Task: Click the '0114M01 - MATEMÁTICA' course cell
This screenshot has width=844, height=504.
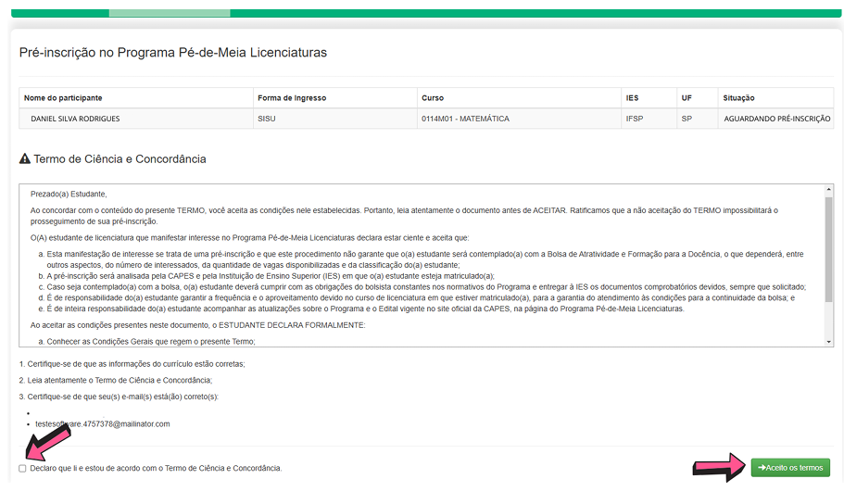Action: pyautogui.click(x=465, y=119)
